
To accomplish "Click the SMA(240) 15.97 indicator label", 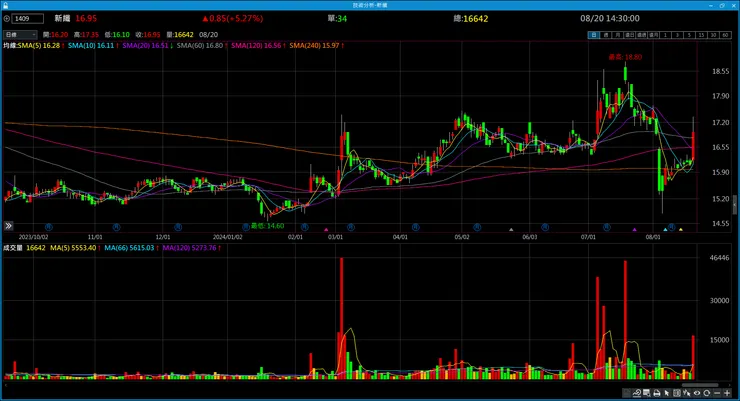I will pyautogui.click(x=314, y=45).
